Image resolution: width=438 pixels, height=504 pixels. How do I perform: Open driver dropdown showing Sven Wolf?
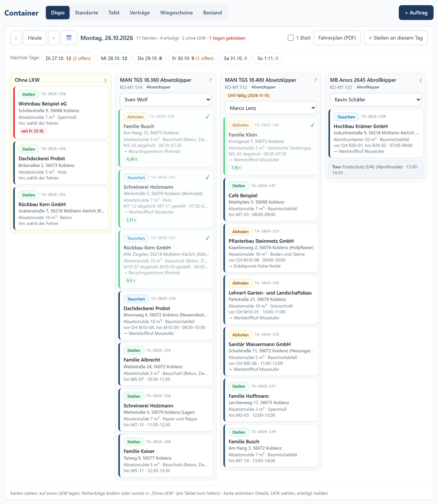[x=166, y=100]
